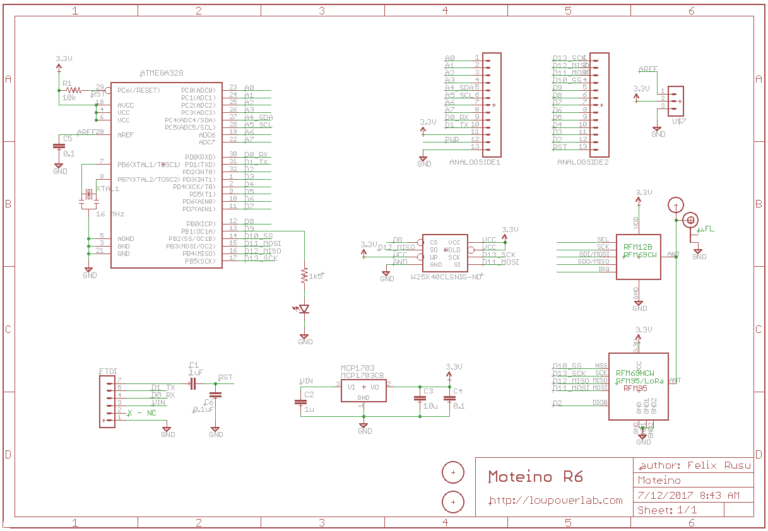Select the upper fiducial circle near title block
This screenshot has height=531, width=768.
[x=453, y=473]
